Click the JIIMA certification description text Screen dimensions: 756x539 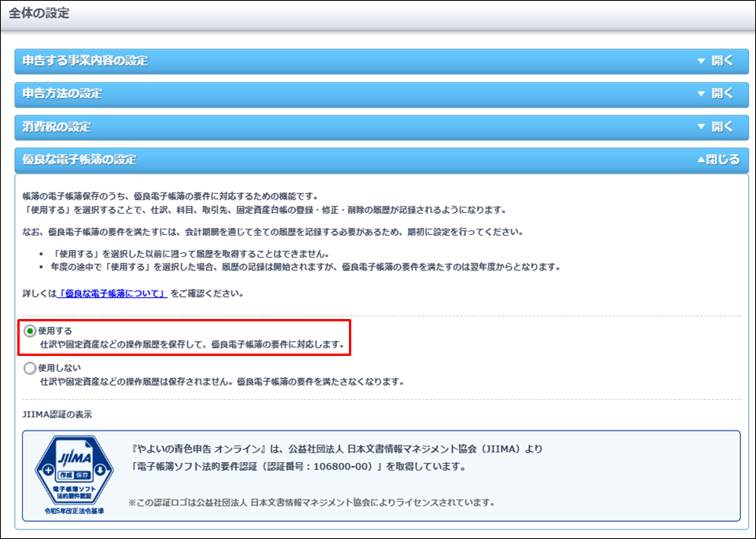(x=336, y=458)
